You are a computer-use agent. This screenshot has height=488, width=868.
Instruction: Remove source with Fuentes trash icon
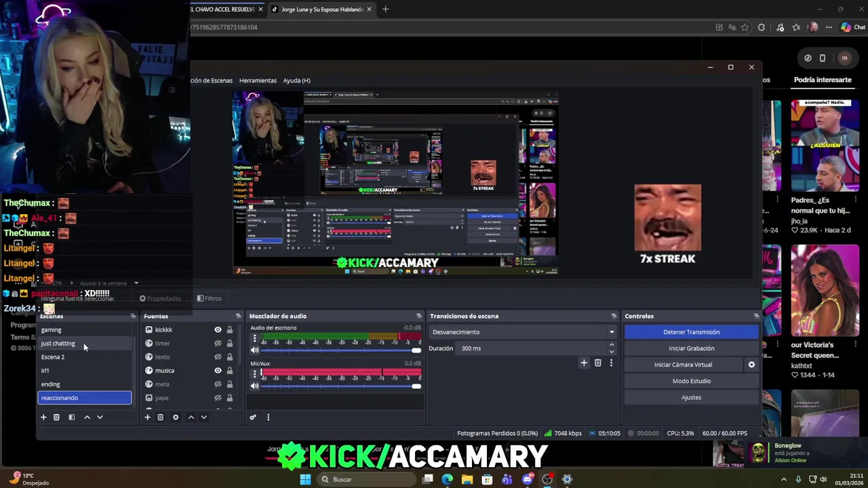click(x=161, y=418)
